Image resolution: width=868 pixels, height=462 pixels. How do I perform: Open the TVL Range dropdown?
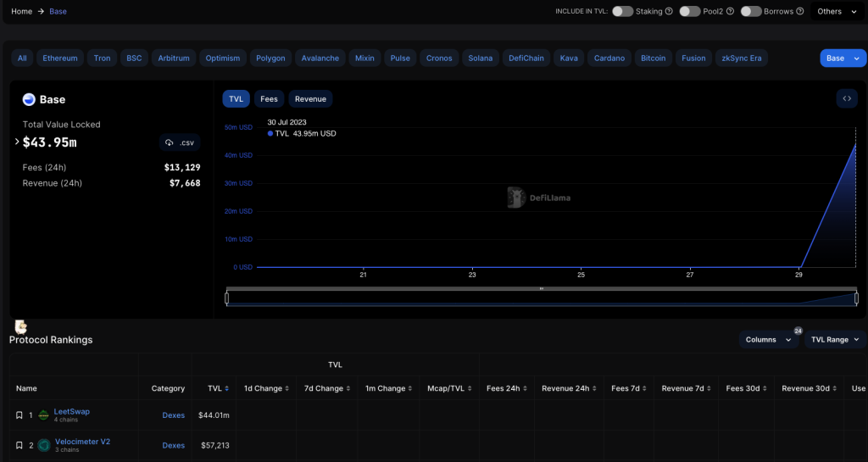tap(835, 340)
